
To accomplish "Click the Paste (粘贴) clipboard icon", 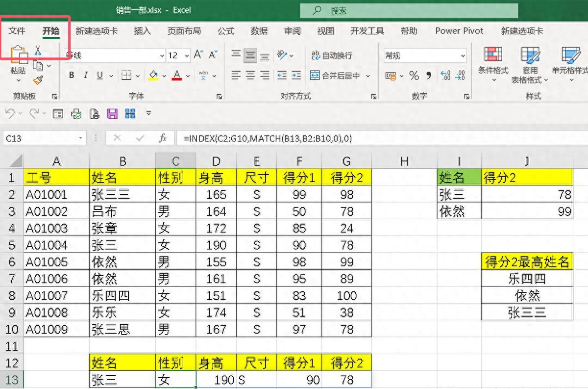I will pos(19,55).
